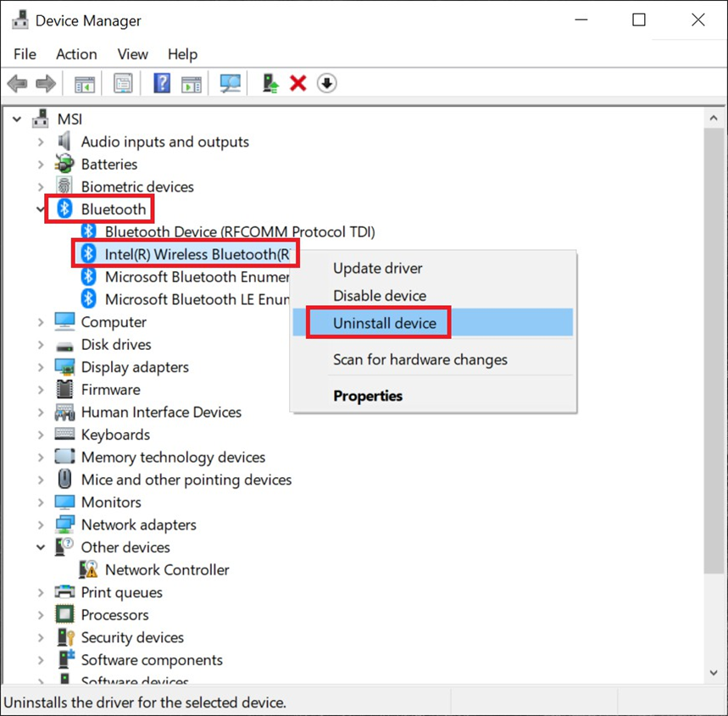728x716 pixels.
Task: Select the MSI computer name
Action: click(69, 119)
